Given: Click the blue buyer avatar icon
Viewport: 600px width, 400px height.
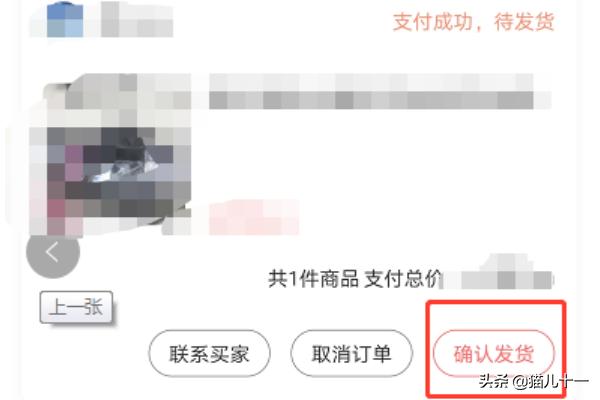Looking at the screenshot, I should [65, 20].
